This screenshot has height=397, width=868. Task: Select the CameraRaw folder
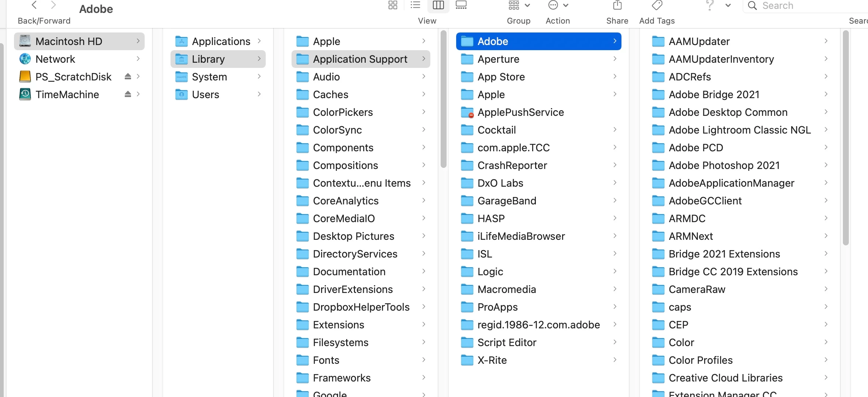(740, 289)
